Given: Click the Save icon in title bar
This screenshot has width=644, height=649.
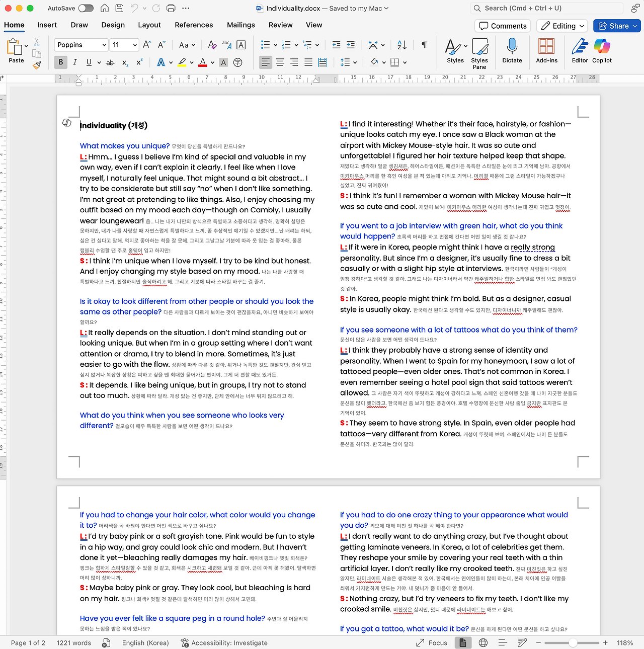Looking at the screenshot, I should click(x=119, y=8).
